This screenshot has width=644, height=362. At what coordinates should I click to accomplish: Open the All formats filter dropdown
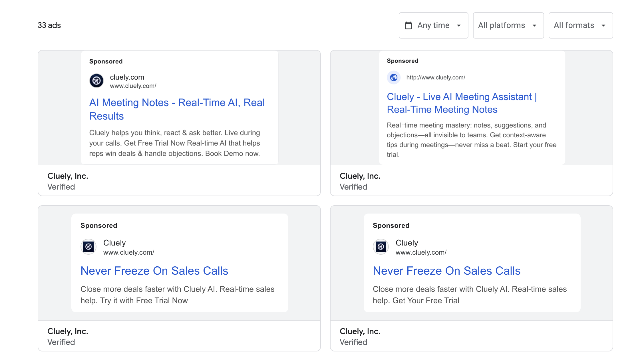coord(581,25)
